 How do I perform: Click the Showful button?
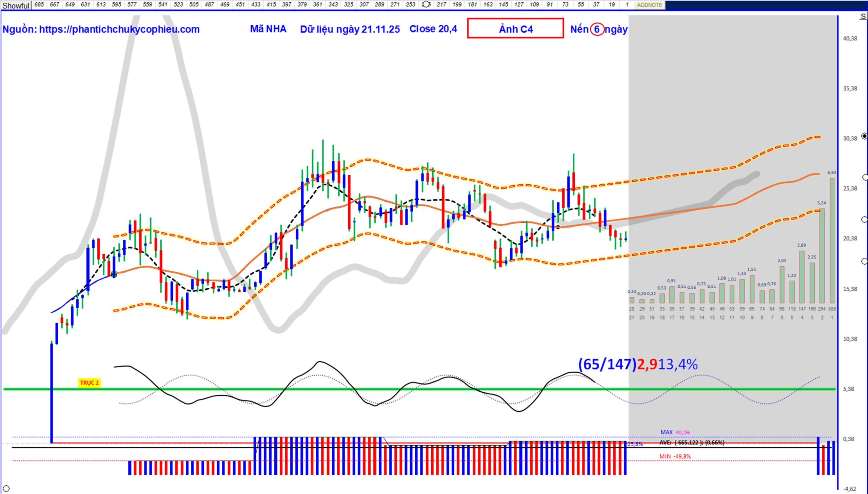tap(16, 5)
